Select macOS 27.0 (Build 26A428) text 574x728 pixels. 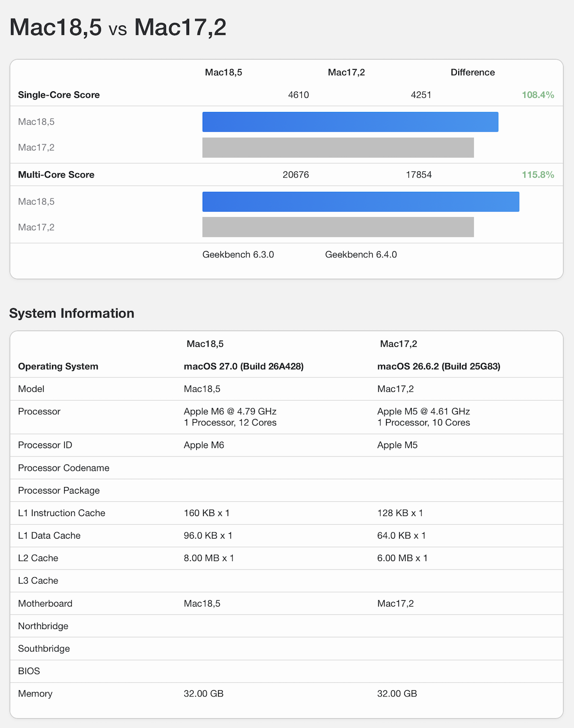click(243, 366)
